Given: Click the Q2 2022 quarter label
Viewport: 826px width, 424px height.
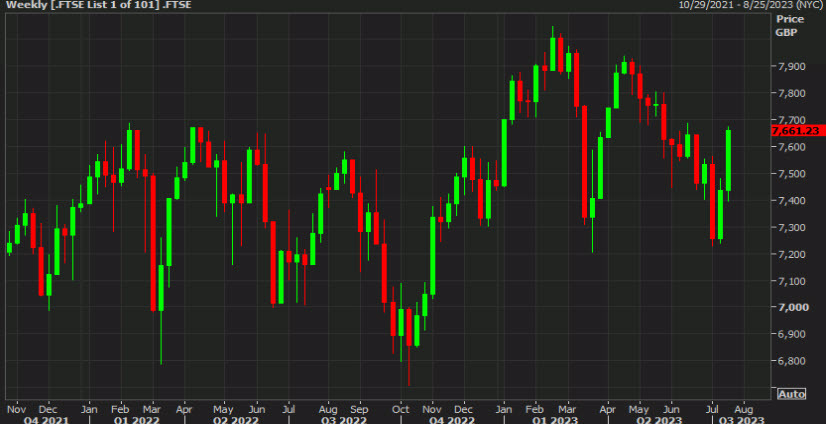Looking at the screenshot, I should click(236, 420).
